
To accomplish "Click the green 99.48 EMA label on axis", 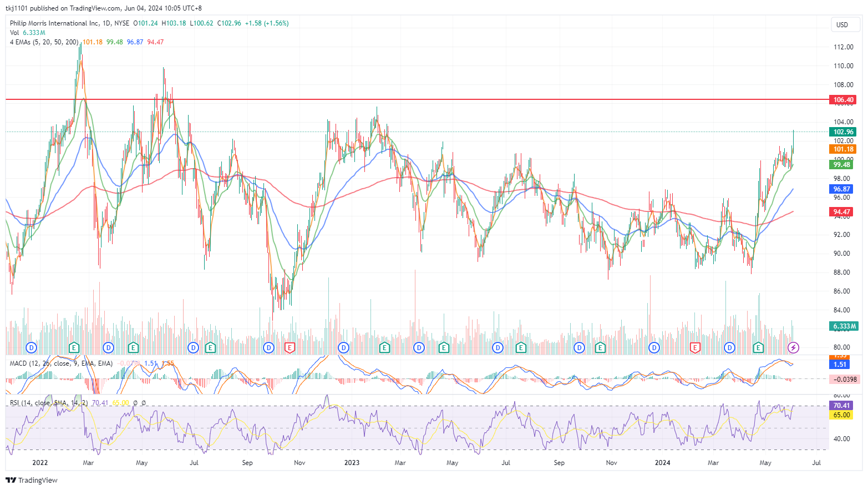I will coord(841,165).
